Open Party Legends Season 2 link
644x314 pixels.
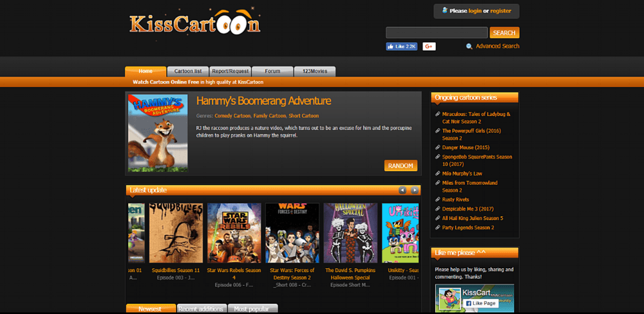point(468,227)
